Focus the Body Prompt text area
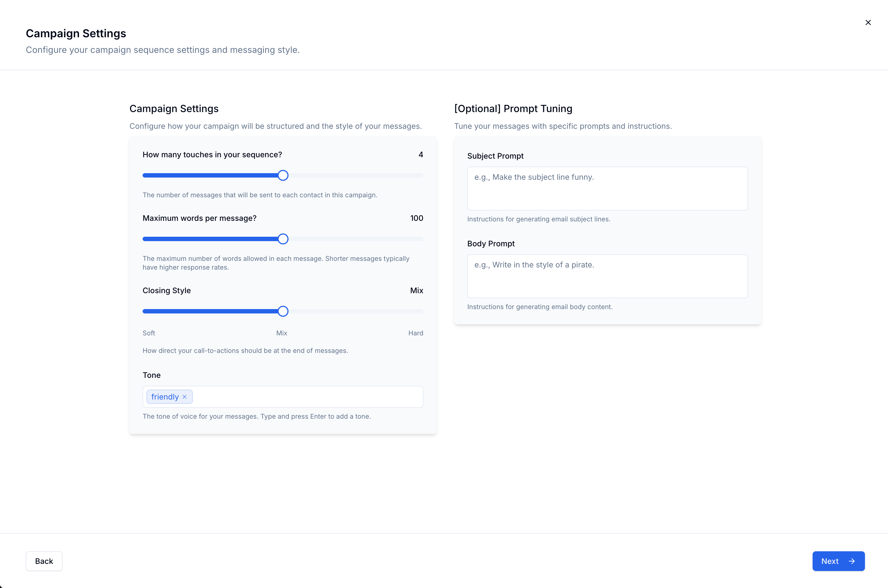 click(x=607, y=276)
